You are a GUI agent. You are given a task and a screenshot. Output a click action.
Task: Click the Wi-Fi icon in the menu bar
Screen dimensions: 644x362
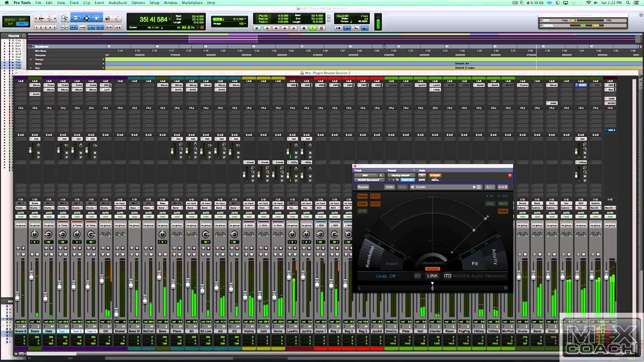(589, 3)
